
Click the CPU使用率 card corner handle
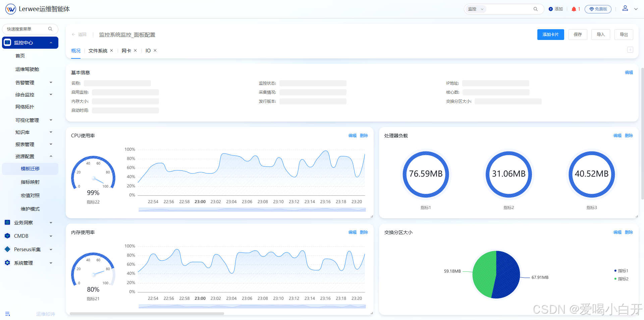coord(371,216)
